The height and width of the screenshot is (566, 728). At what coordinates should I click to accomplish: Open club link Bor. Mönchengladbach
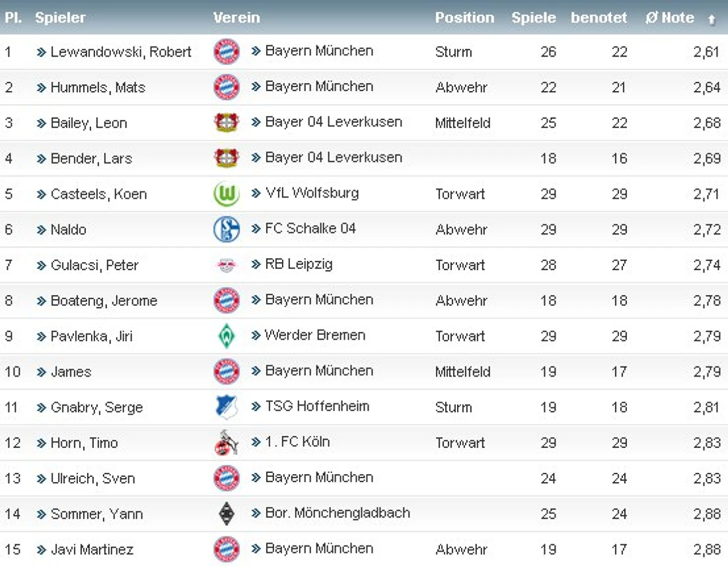(x=338, y=513)
